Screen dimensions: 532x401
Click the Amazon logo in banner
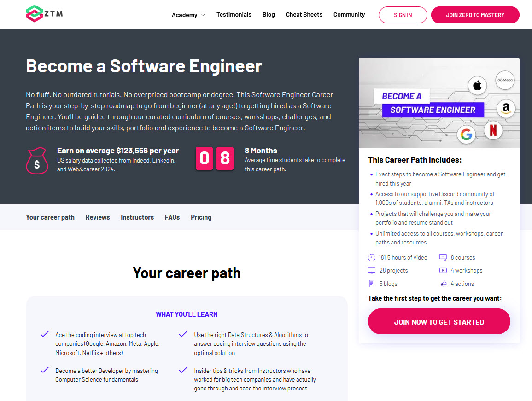[506, 109]
